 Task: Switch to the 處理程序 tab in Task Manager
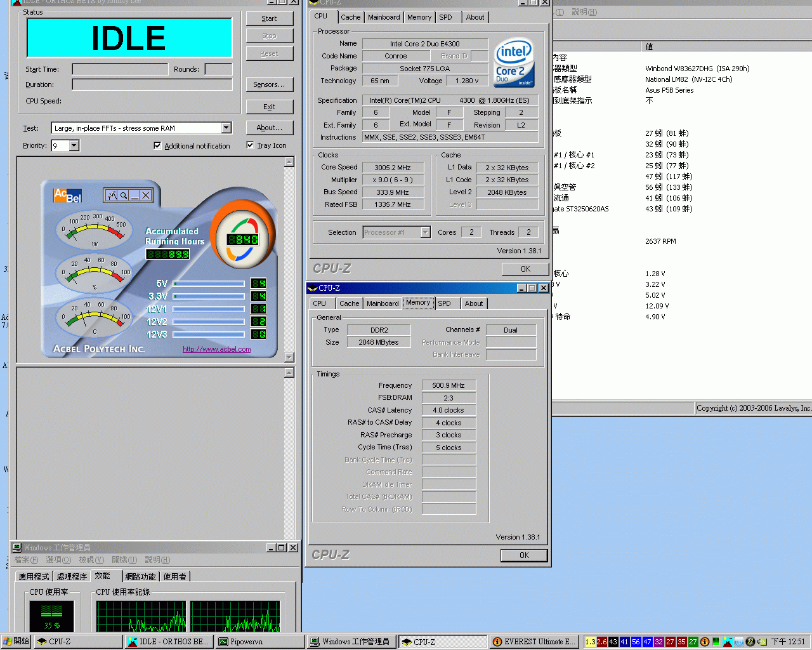(x=72, y=576)
